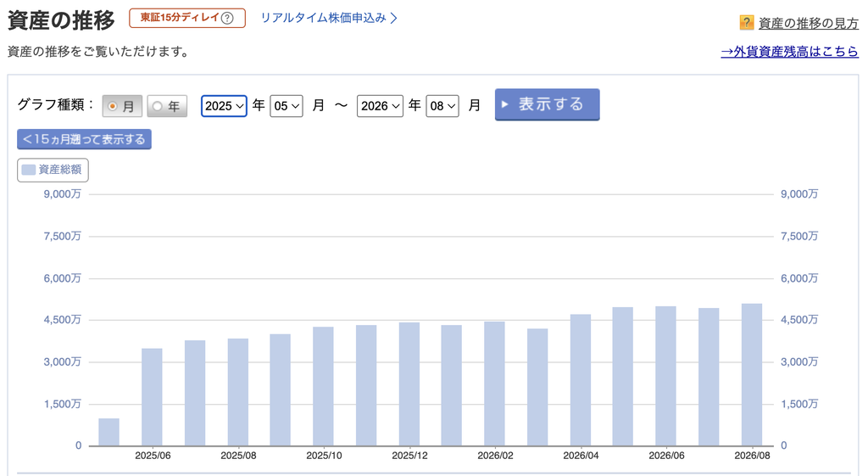Click the 2025/06 x-axis label

[153, 456]
